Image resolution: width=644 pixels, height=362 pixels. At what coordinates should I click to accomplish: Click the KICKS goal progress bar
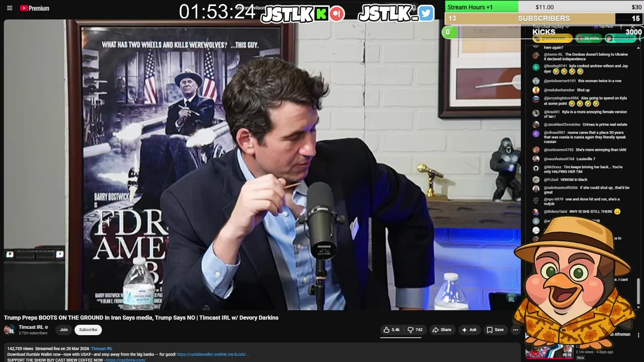tap(544, 32)
